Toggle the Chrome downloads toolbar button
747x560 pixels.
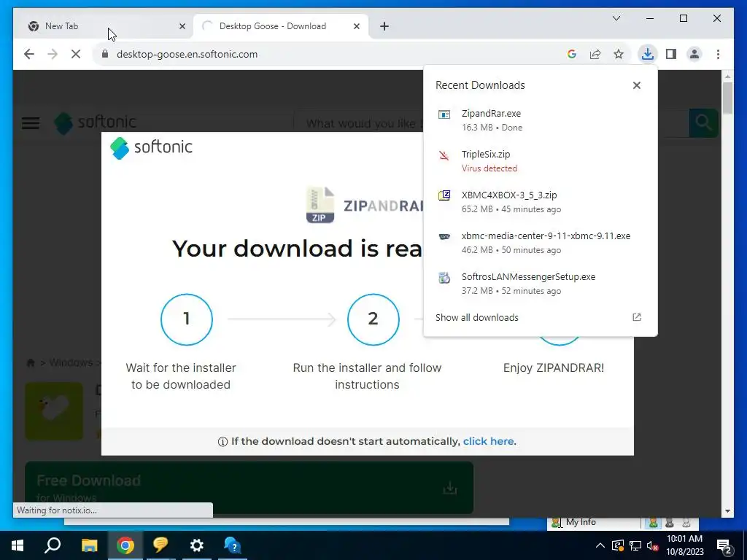[648, 54]
